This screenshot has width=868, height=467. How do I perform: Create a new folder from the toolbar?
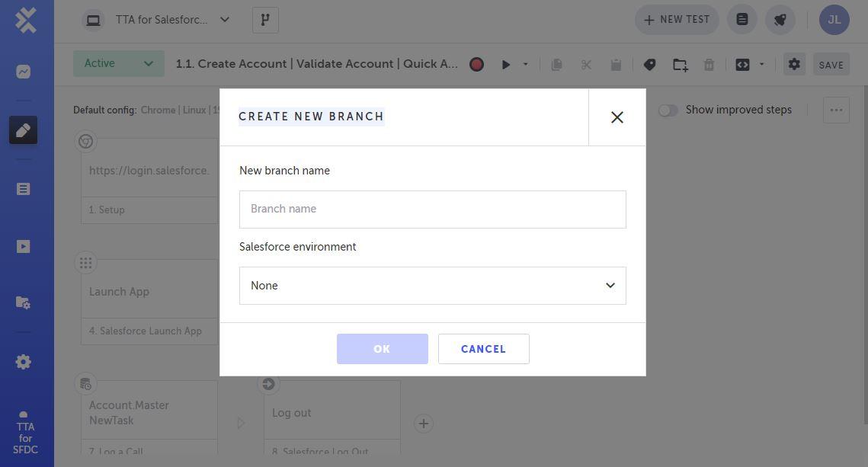[x=679, y=64]
